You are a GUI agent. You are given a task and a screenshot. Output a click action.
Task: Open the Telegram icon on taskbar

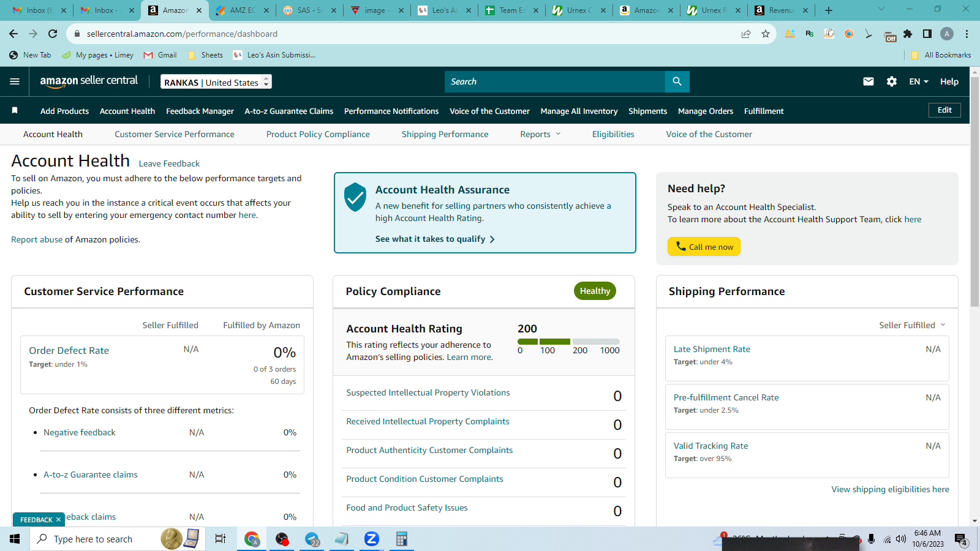tap(312, 539)
